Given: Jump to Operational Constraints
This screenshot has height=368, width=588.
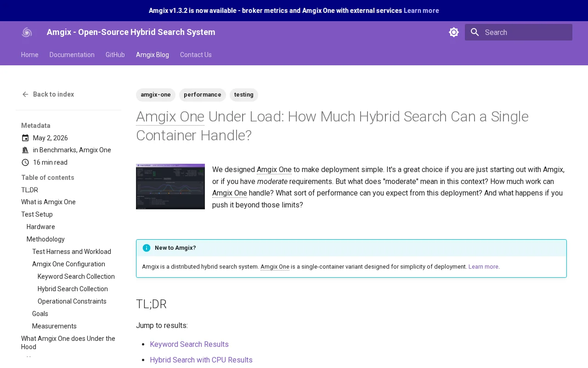Looking at the screenshot, I should click(72, 301).
